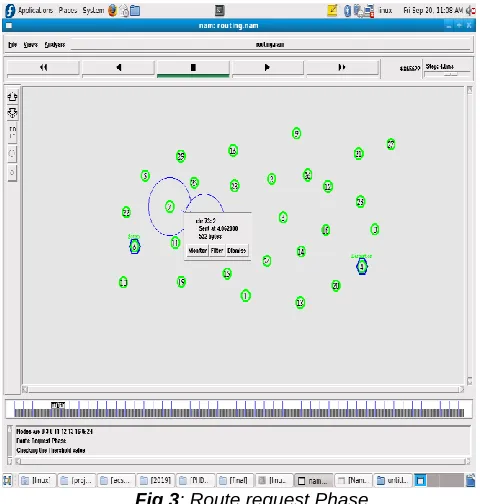Select node 21
The image size is (480, 504).
point(358,154)
